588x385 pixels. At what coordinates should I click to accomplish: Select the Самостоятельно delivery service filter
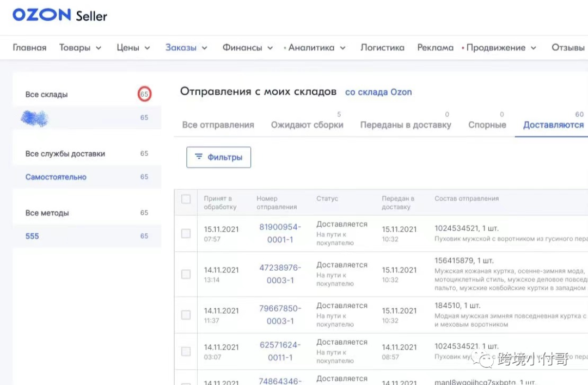[x=56, y=177]
